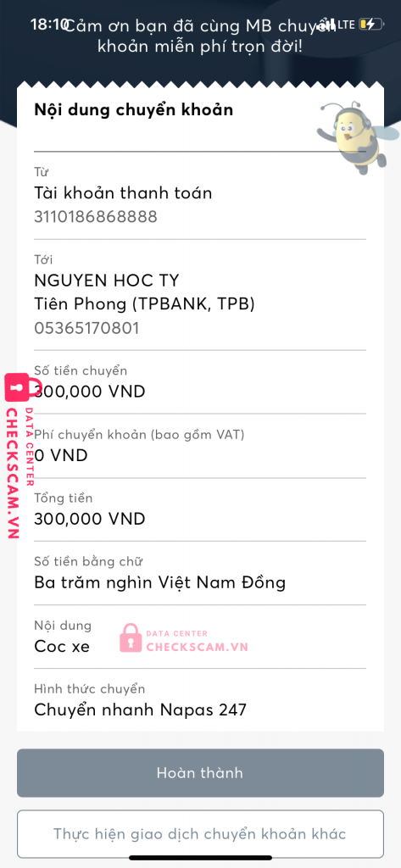401x868 pixels.
Task: Tap the Ba trăm nghìn Việt Nam Đồng text
Action: tap(160, 582)
